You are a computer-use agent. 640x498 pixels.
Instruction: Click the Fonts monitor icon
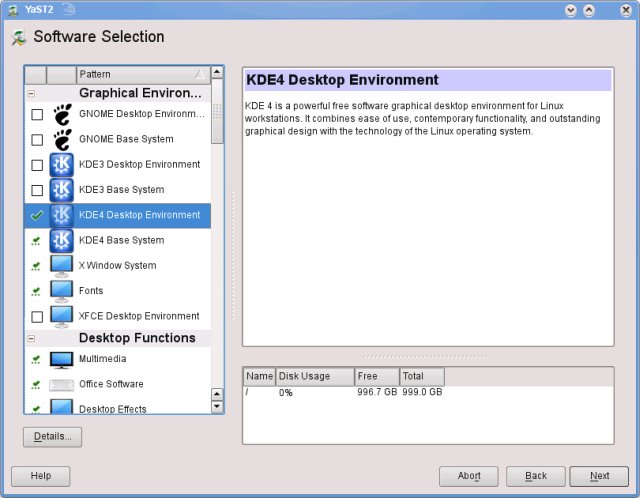click(62, 291)
